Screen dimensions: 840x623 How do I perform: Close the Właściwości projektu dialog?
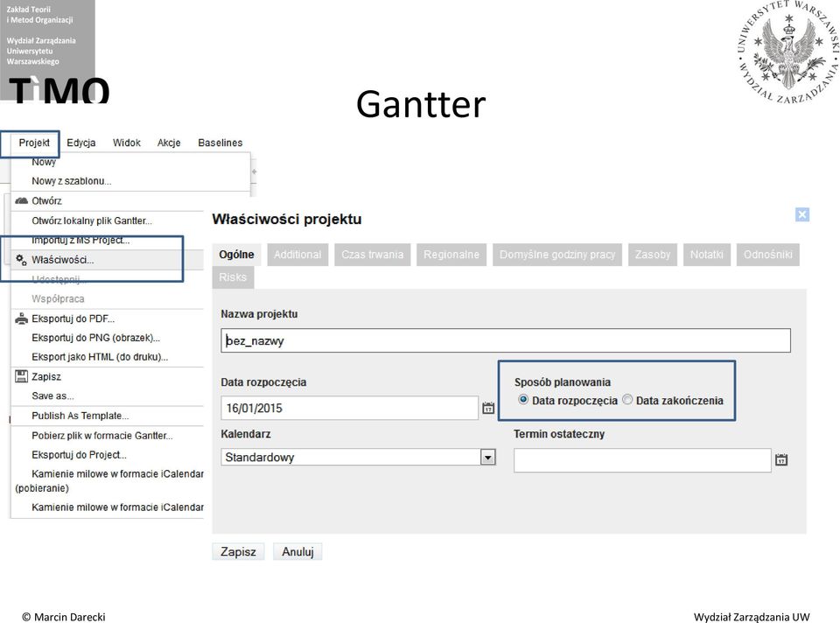click(x=802, y=214)
